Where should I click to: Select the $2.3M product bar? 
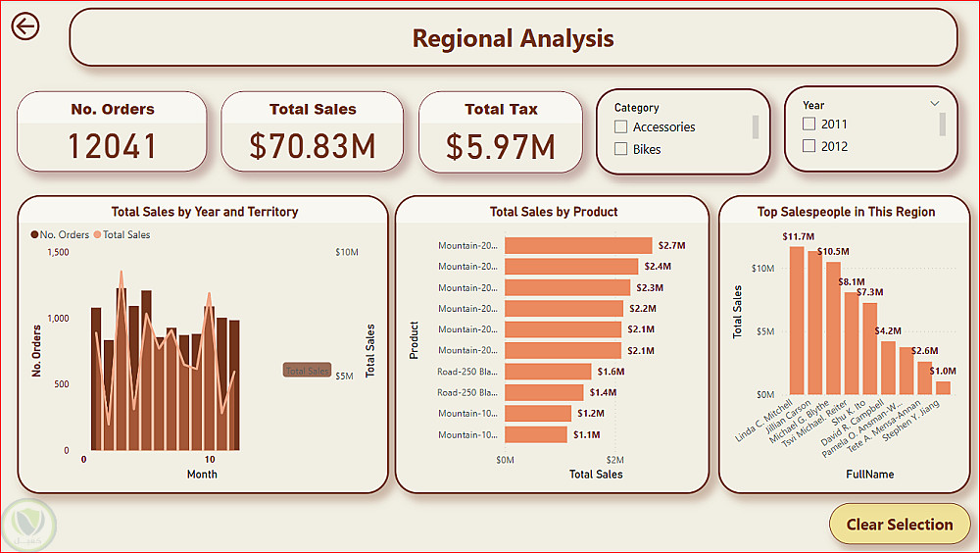(567, 287)
